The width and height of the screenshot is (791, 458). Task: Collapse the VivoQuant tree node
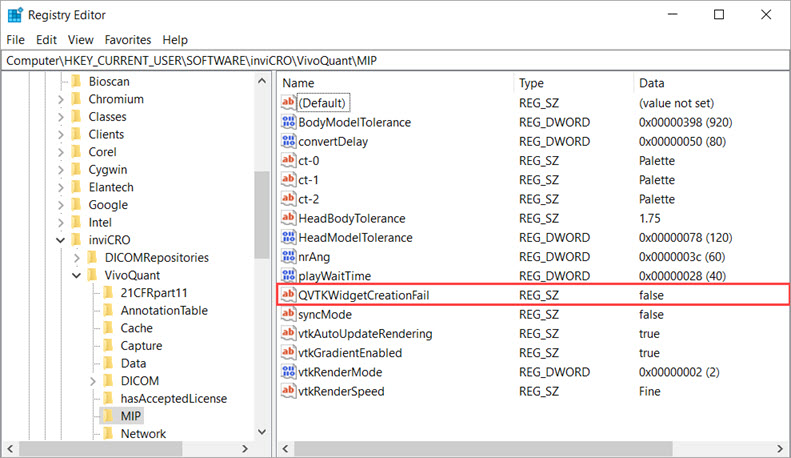(x=77, y=275)
